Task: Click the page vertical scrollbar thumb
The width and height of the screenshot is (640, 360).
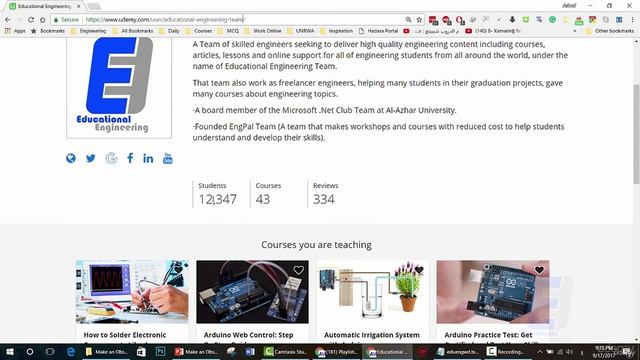Action: click(x=636, y=134)
